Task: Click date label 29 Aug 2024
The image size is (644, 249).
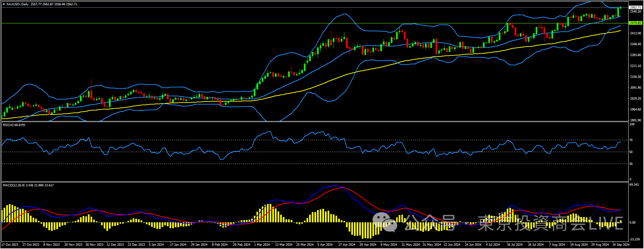Action: pos(600,245)
